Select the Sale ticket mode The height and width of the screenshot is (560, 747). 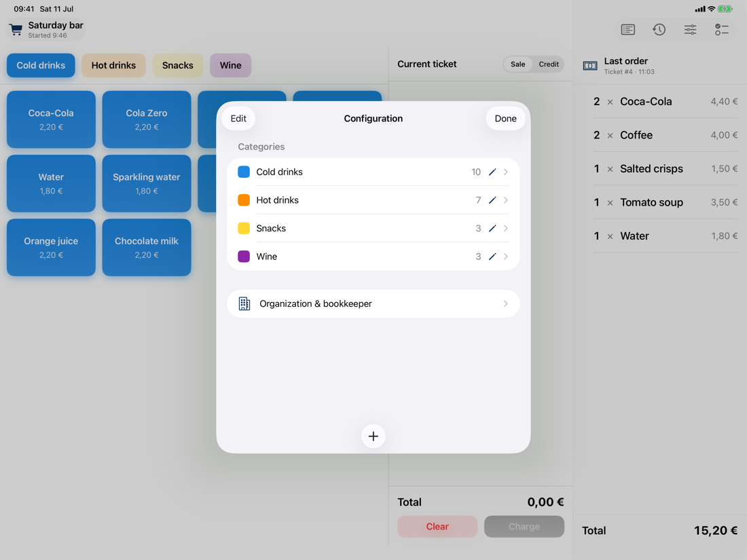coord(518,64)
